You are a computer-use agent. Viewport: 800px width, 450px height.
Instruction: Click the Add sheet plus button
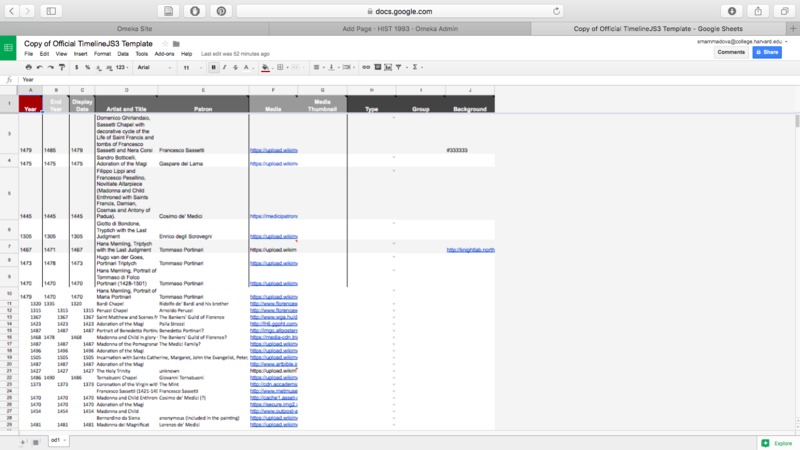pos(22,442)
